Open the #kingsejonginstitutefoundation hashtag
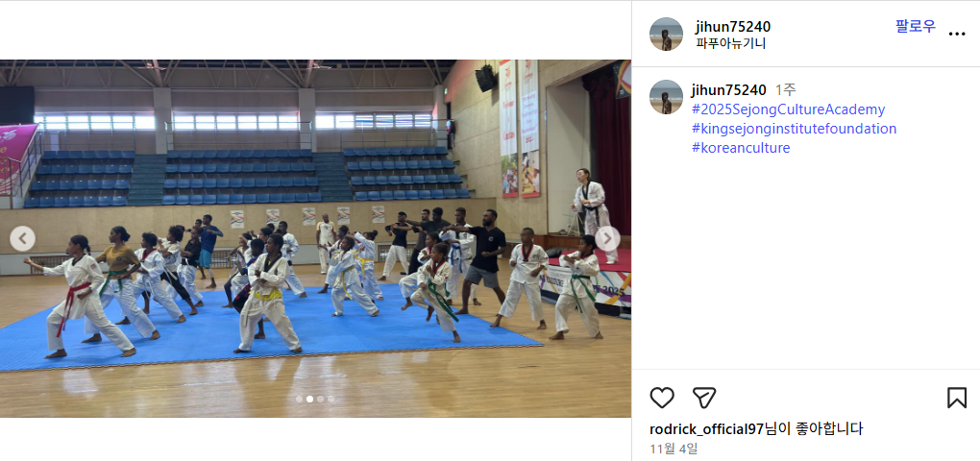Image resolution: width=980 pixels, height=461 pixels. click(794, 129)
